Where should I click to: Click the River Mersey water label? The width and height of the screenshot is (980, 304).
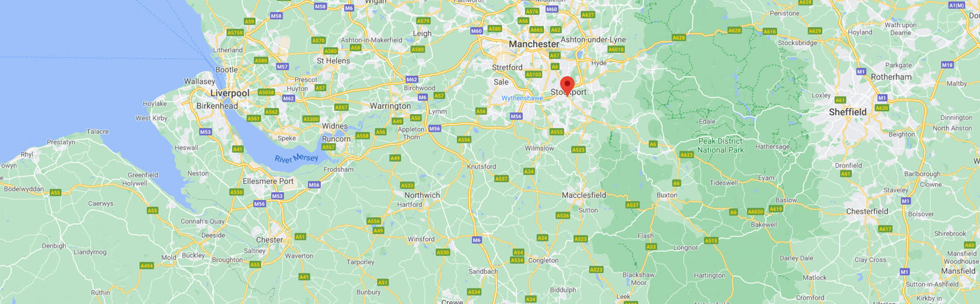click(x=296, y=158)
